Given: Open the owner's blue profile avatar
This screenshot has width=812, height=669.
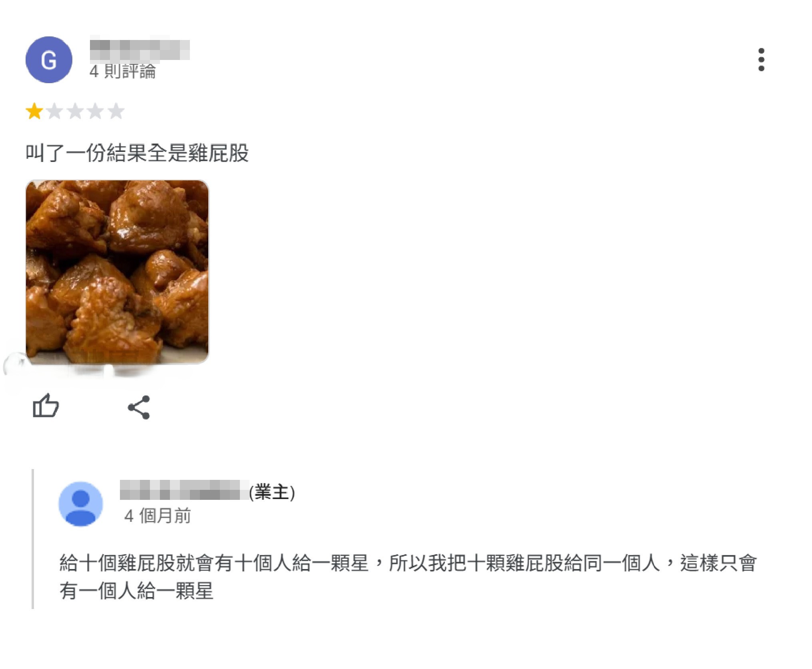Looking at the screenshot, I should (81, 503).
